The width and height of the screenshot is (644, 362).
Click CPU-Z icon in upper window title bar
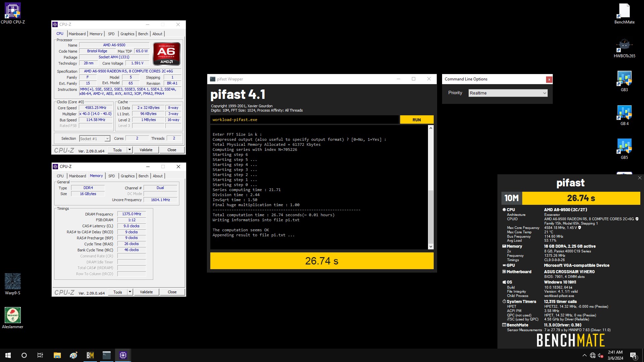pos(55,24)
